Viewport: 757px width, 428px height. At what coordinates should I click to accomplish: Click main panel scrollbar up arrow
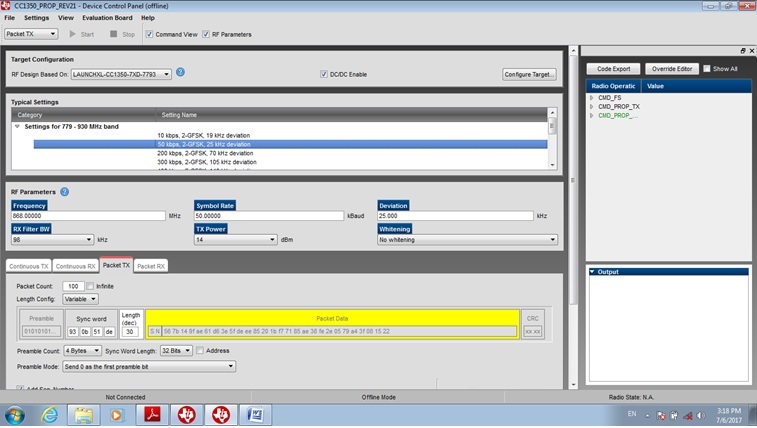coord(574,50)
